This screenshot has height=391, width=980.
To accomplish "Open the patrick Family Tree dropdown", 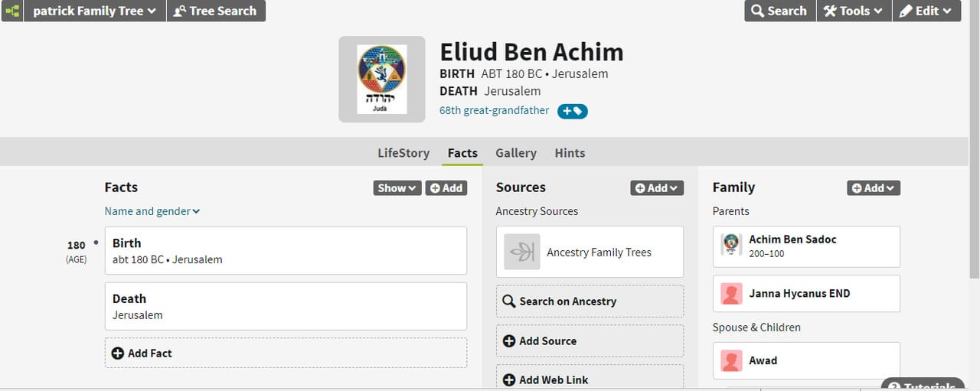I will (x=94, y=11).
